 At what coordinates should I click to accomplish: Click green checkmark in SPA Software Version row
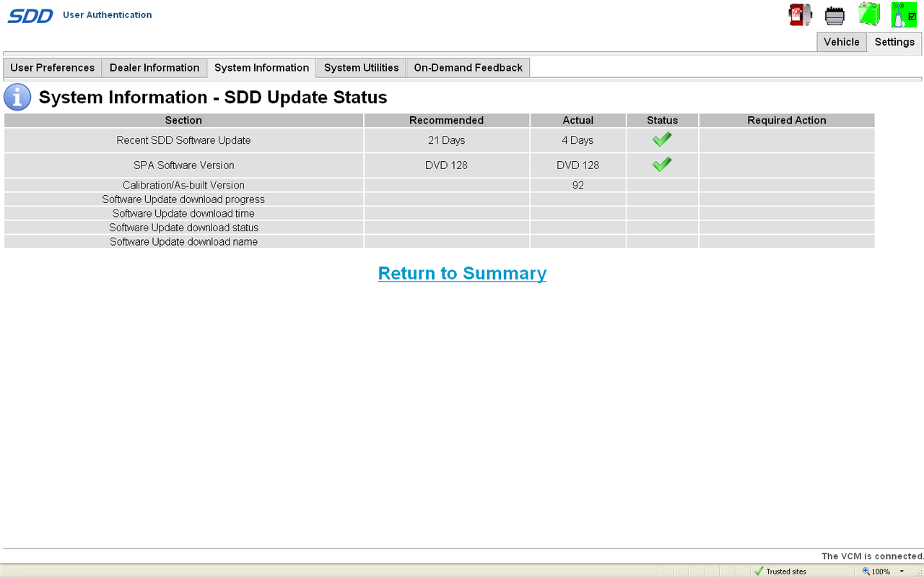[x=662, y=165]
